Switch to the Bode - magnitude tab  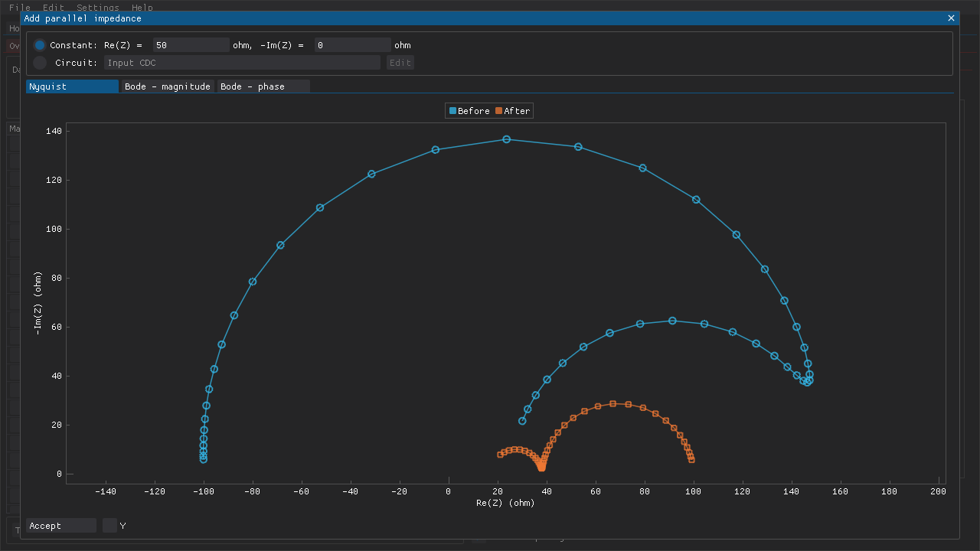[168, 86]
